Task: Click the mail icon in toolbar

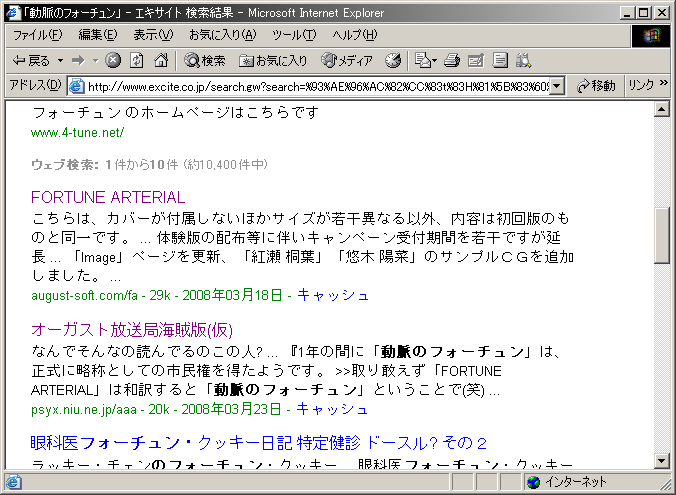Action: pyautogui.click(x=423, y=60)
